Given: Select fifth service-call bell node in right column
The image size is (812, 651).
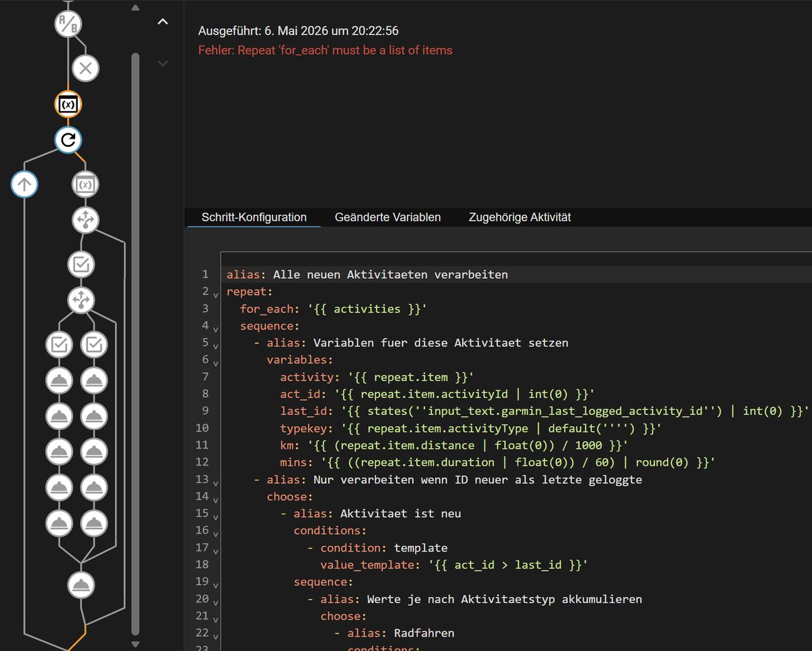Looking at the screenshot, I should (x=94, y=522).
